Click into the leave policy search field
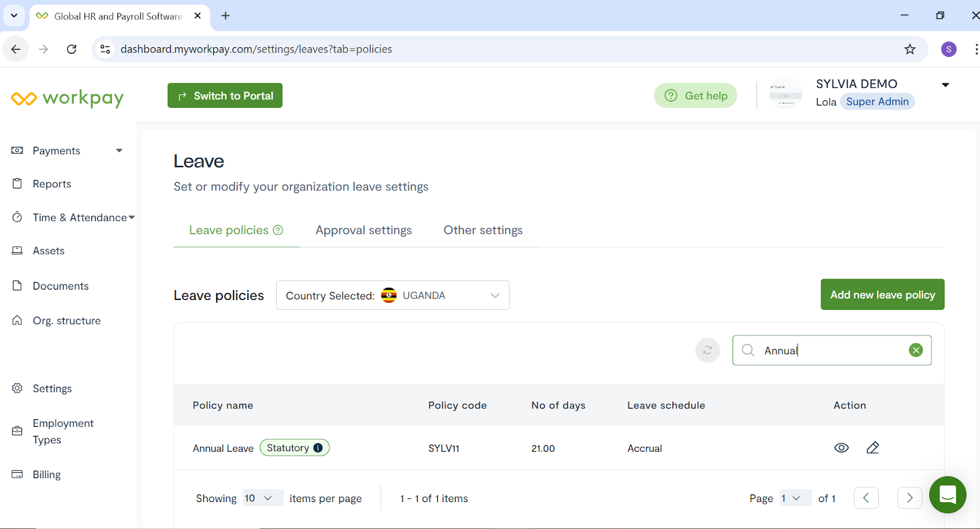Viewport: 980px width, 529px height. (x=833, y=350)
